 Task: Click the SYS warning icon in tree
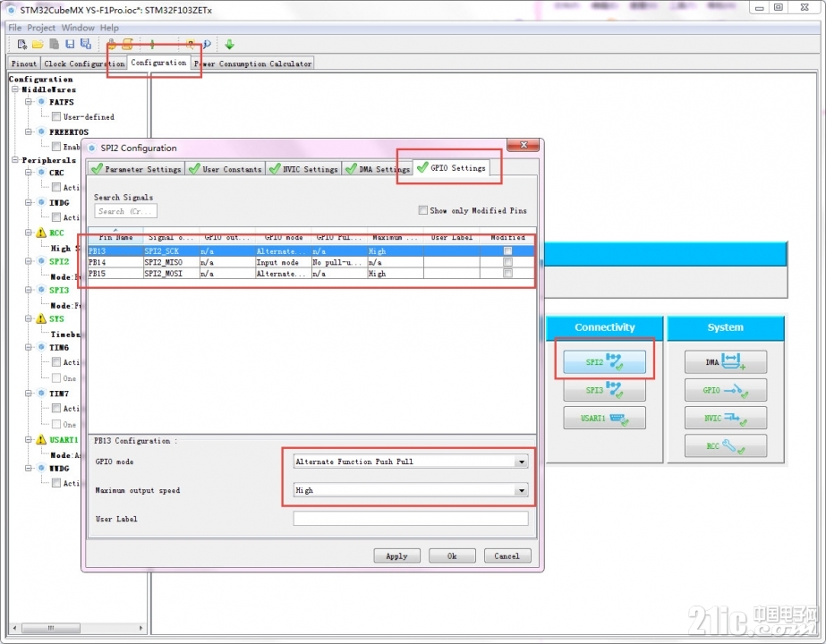(x=41, y=318)
